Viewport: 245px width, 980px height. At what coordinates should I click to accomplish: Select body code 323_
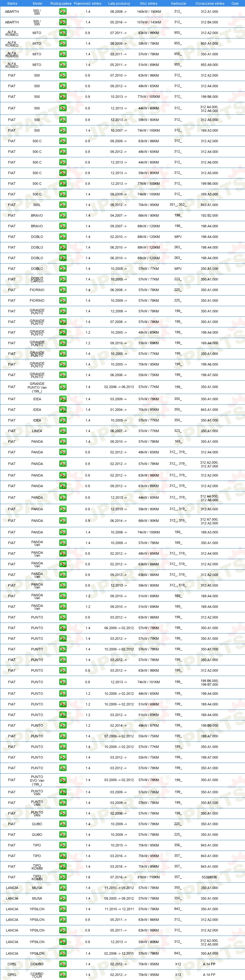(x=178, y=431)
